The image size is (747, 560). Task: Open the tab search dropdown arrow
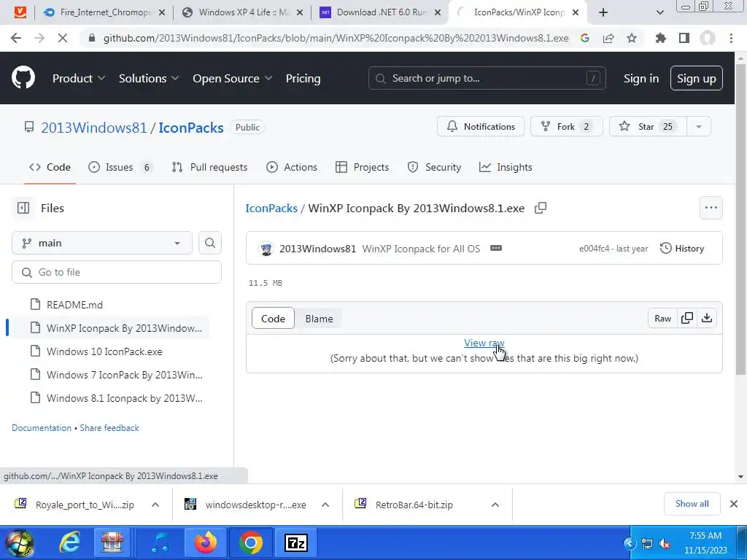659,12
